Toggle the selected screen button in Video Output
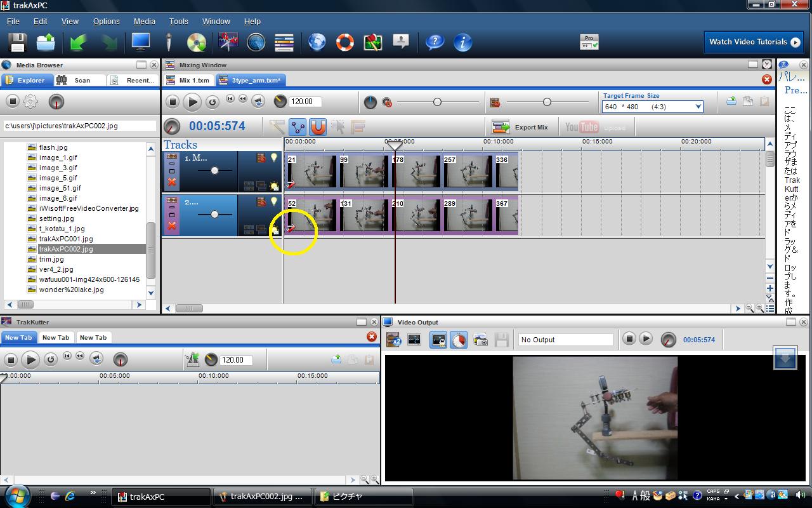The image size is (812, 508). point(438,340)
